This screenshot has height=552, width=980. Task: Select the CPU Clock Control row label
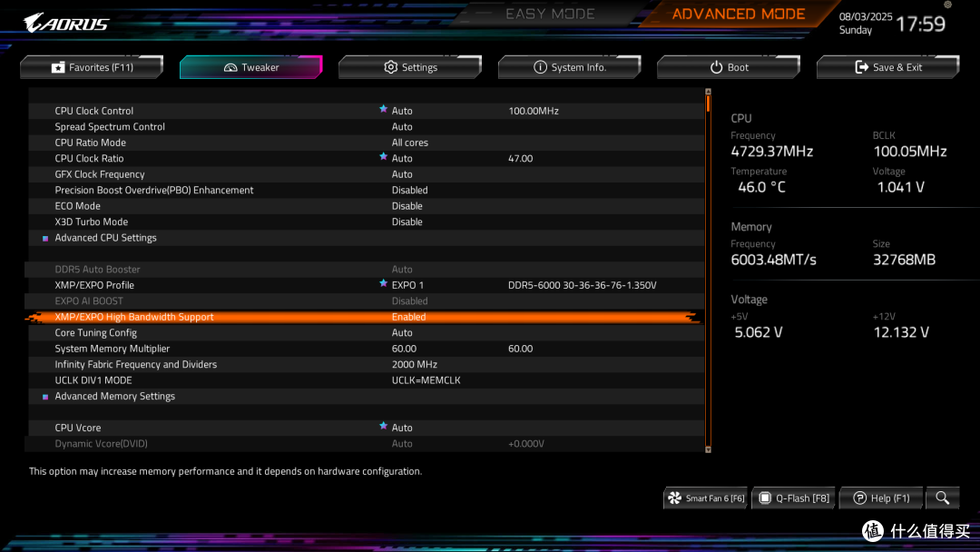click(x=93, y=112)
